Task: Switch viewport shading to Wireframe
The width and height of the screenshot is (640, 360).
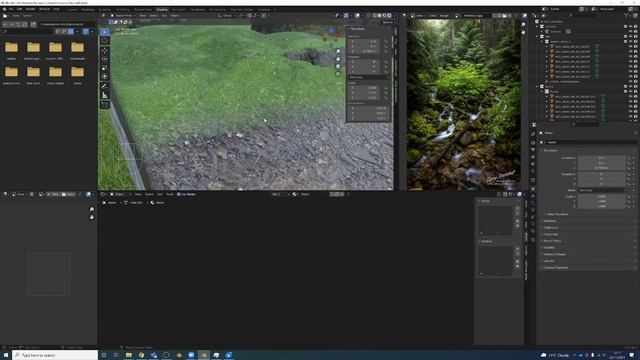Action: 374,16
